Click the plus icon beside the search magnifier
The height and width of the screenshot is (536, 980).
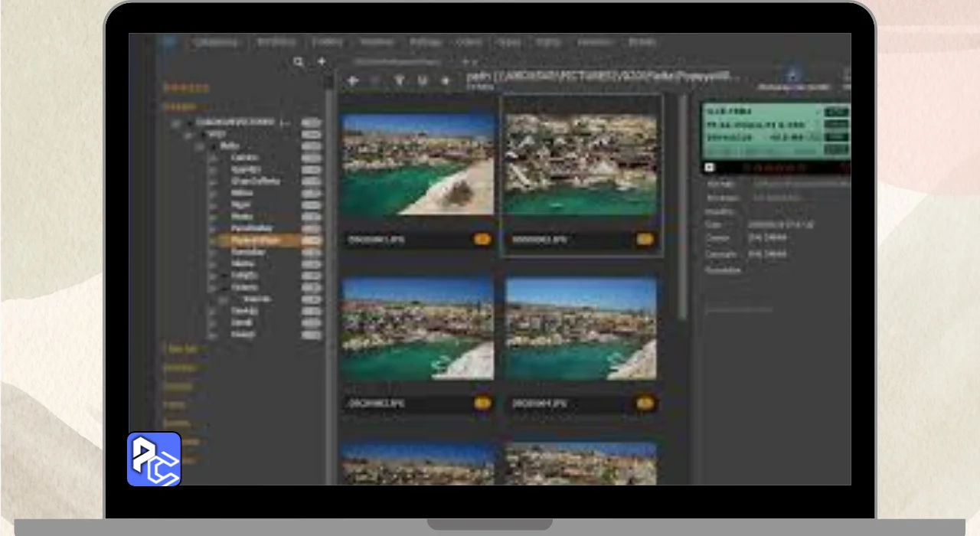322,61
